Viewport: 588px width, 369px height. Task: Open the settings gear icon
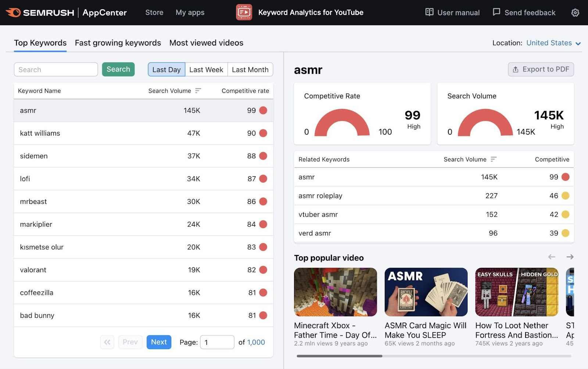(x=575, y=12)
